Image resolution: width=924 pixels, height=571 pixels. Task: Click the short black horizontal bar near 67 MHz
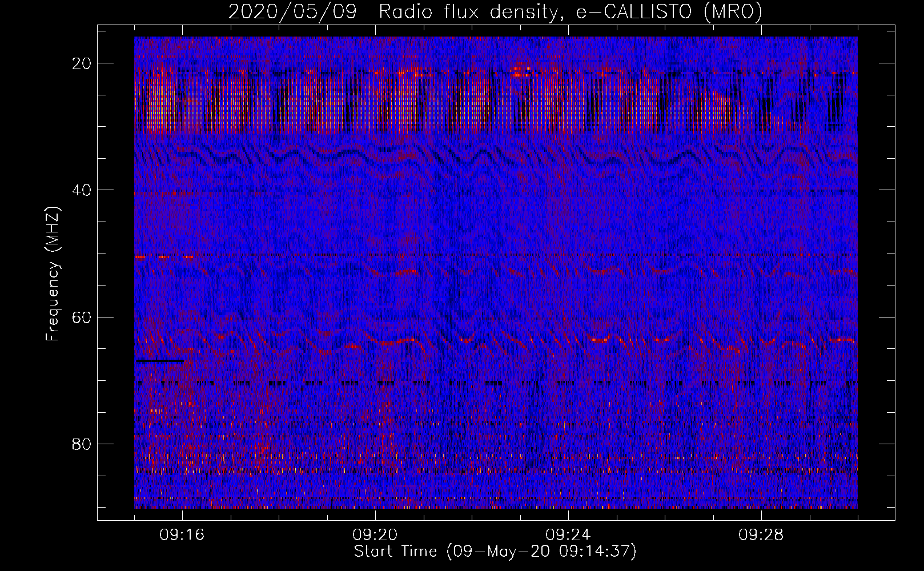click(160, 361)
